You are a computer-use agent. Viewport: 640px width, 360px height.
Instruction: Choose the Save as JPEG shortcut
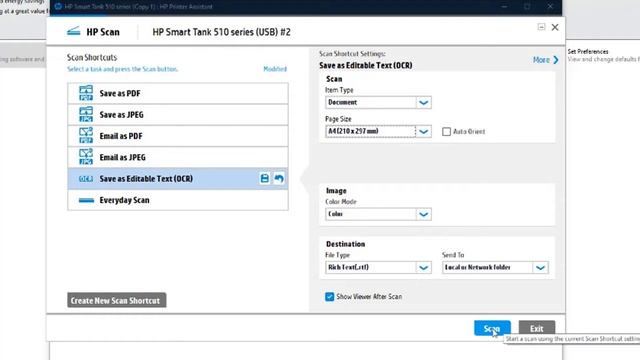coord(178,115)
